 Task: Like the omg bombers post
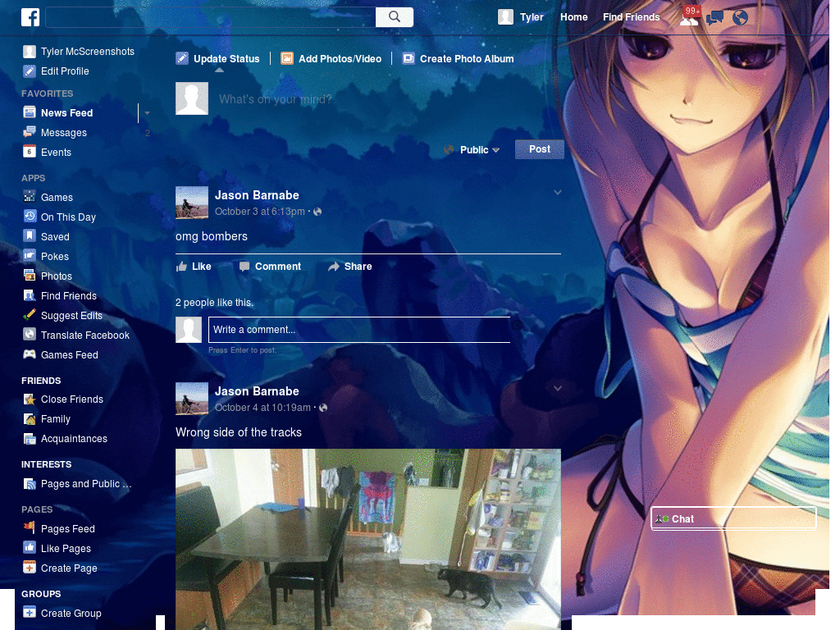pos(194,267)
